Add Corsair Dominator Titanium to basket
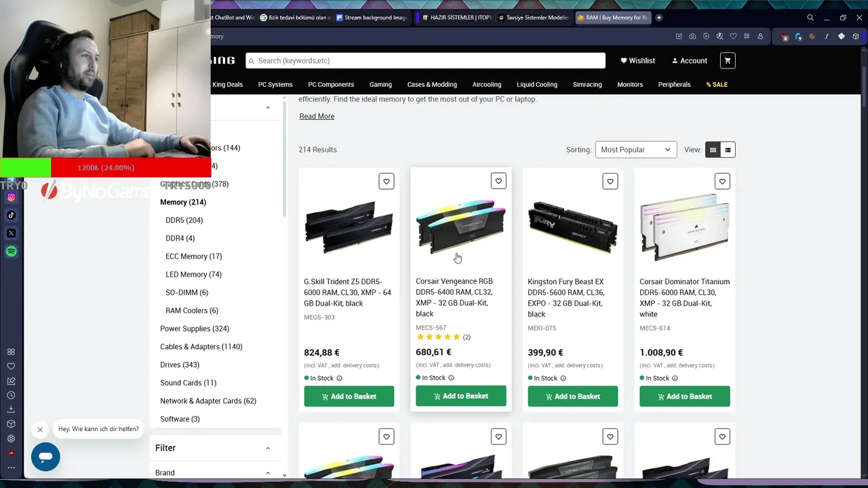This screenshot has height=488, width=868. pyautogui.click(x=685, y=396)
